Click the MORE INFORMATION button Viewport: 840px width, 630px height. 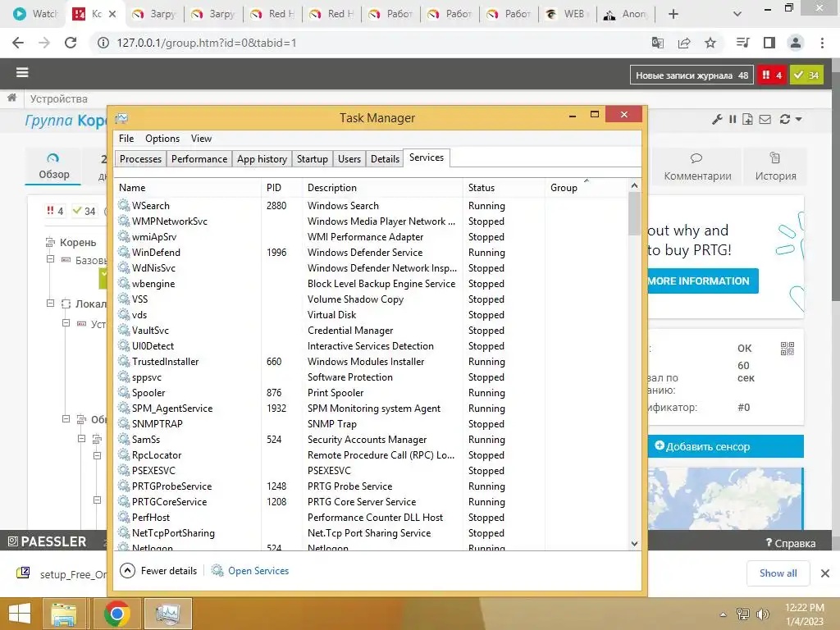[702, 281]
